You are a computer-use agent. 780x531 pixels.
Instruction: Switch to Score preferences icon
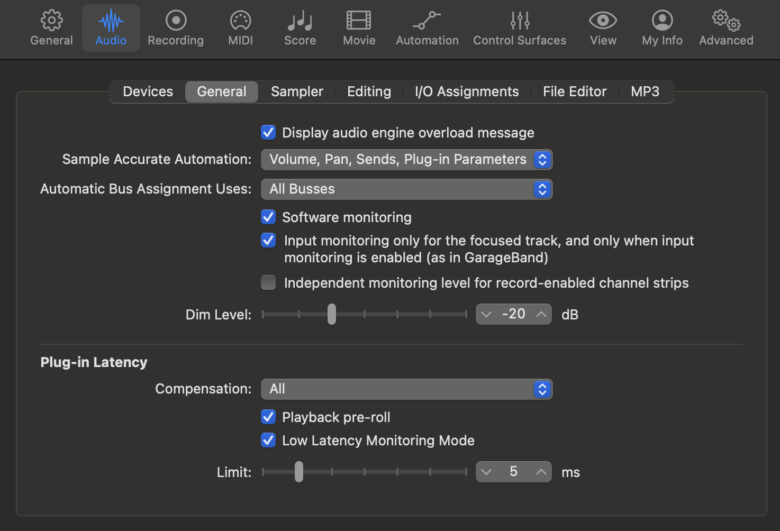[x=299, y=21]
